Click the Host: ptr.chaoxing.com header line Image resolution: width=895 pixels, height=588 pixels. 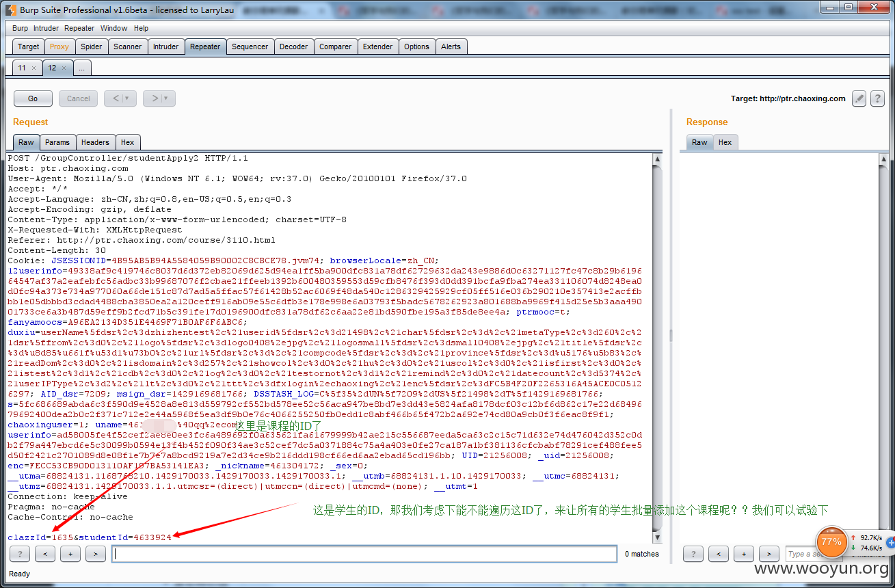pyautogui.click(x=68, y=168)
